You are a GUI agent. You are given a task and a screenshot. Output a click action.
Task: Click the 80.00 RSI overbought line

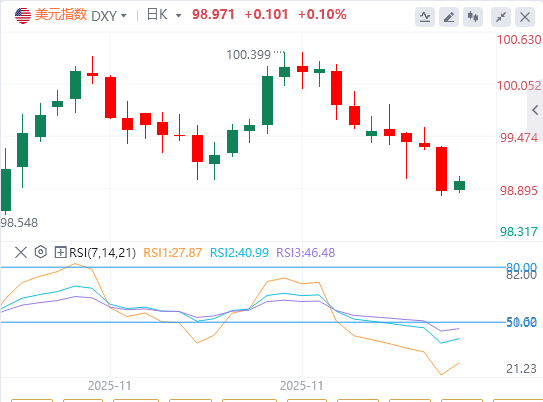pyautogui.click(x=253, y=267)
